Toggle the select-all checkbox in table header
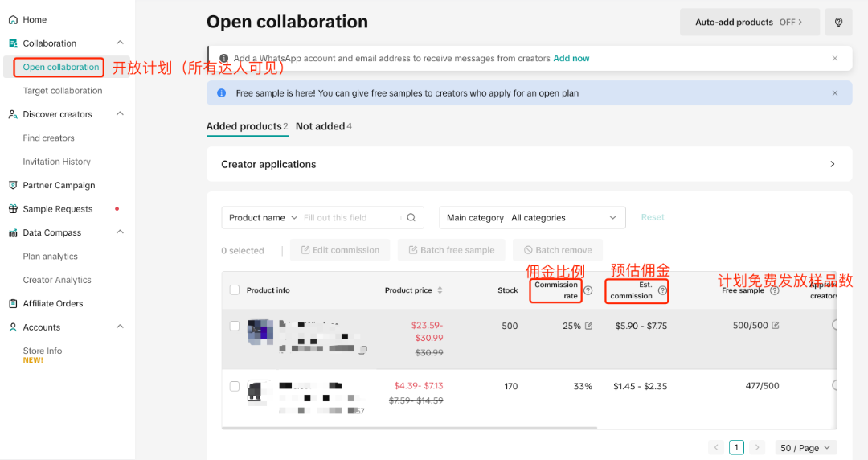The width and height of the screenshot is (868, 460). (x=235, y=290)
